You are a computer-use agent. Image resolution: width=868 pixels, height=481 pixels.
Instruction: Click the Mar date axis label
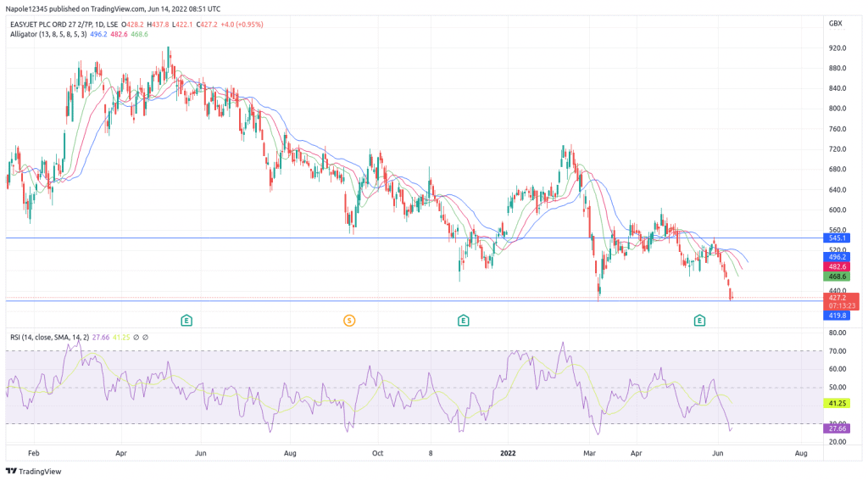(590, 453)
